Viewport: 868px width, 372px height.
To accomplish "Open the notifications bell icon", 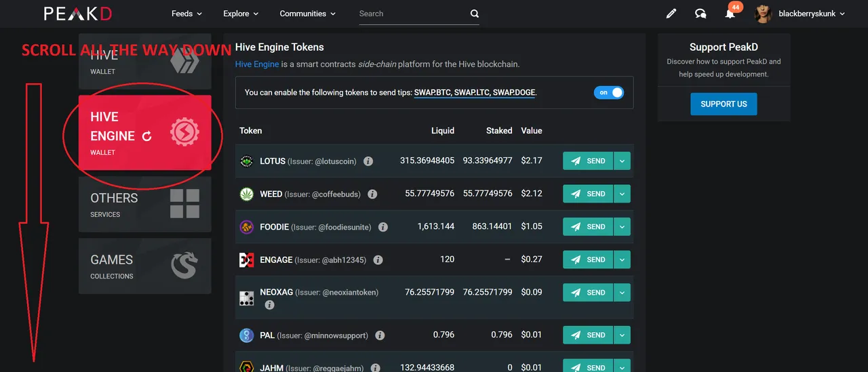I will point(730,14).
